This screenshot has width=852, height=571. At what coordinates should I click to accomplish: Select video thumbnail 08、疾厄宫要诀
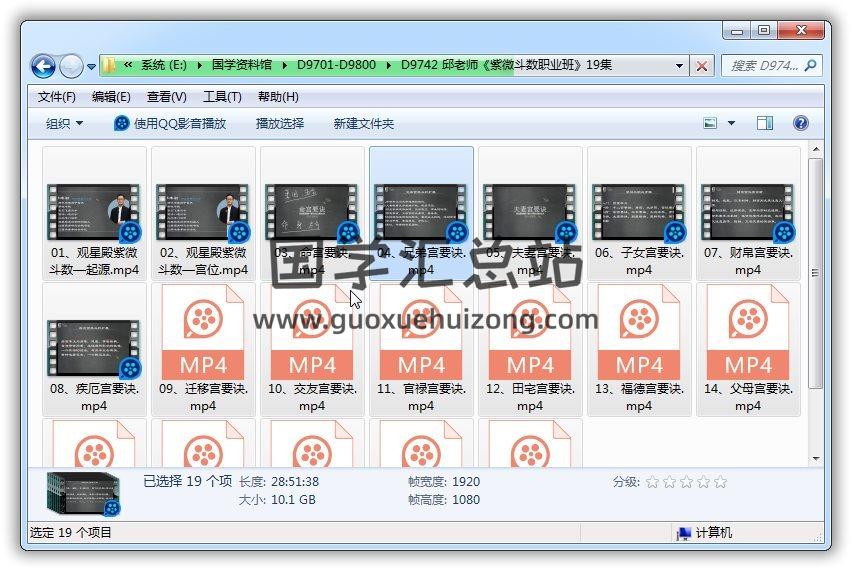[94, 348]
